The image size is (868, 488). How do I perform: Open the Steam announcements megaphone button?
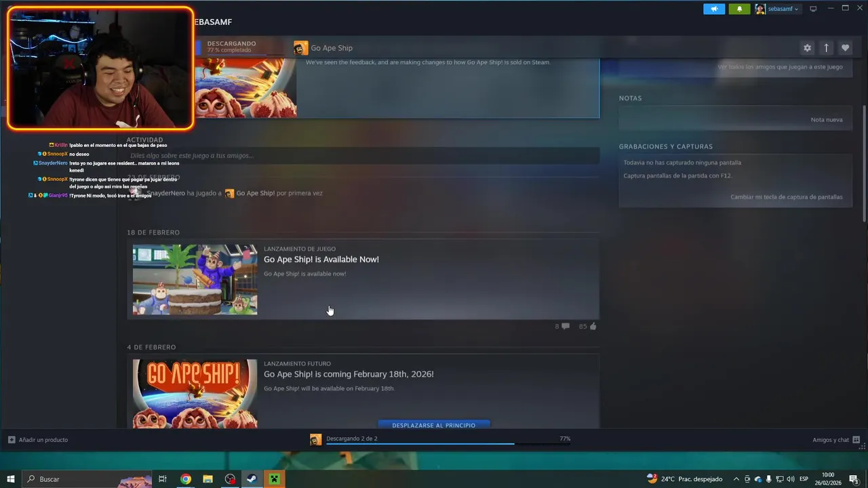tap(714, 9)
